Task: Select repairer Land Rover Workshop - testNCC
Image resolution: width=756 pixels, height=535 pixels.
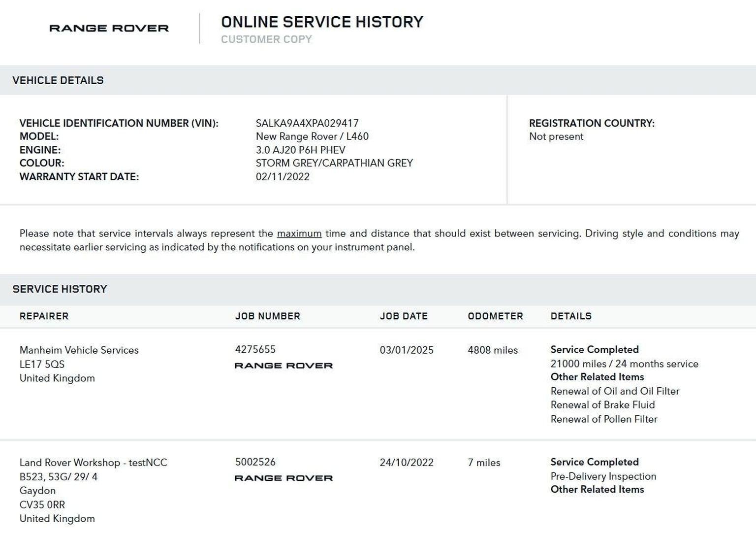Action: [93, 463]
